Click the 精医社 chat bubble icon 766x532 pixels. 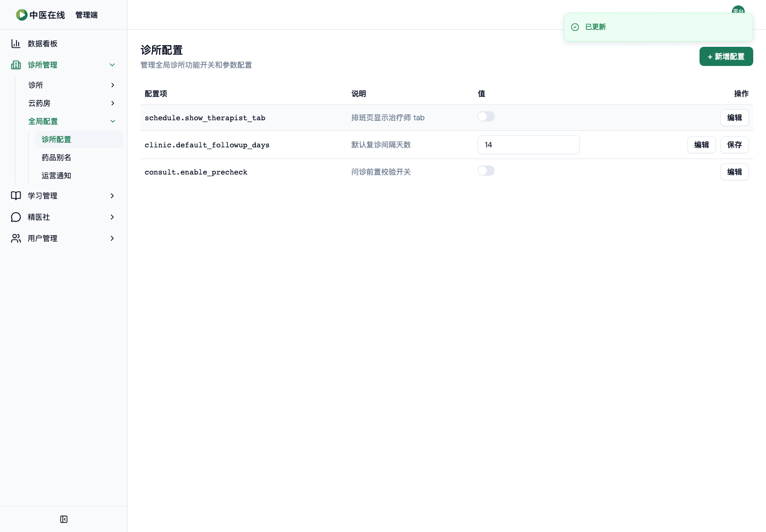pyautogui.click(x=16, y=217)
